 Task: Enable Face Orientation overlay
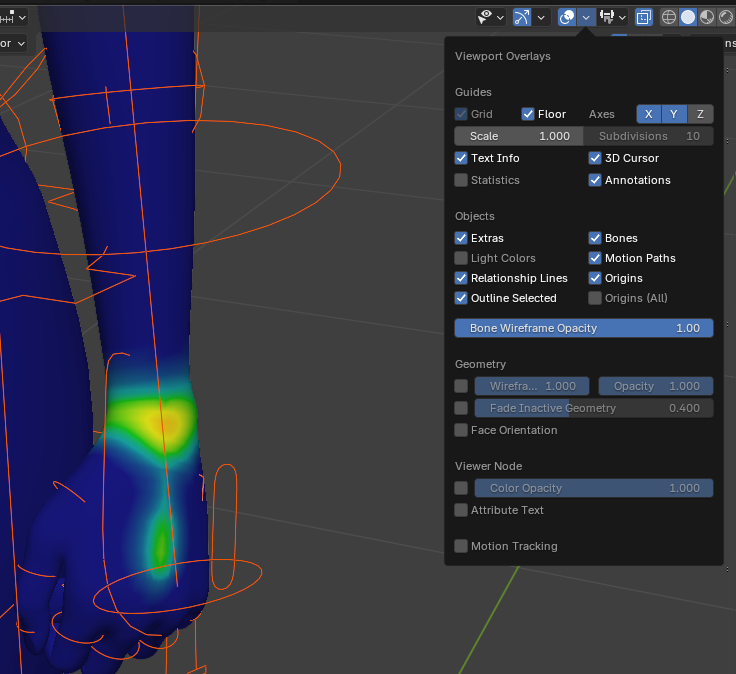click(x=461, y=430)
